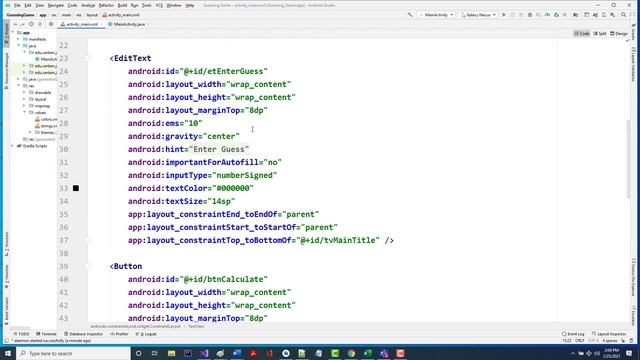
Task: Open the VCS menu
Action: (x=159, y=5)
